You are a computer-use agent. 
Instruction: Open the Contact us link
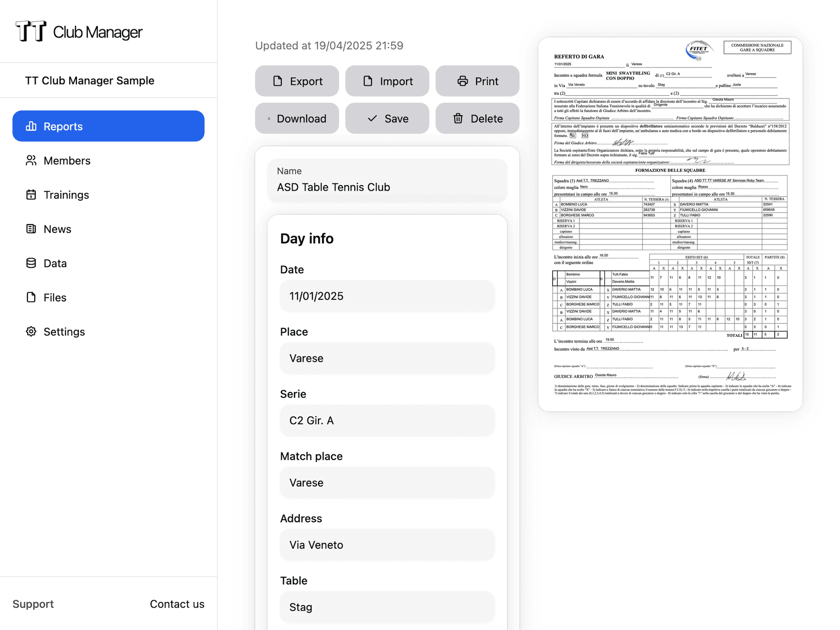[x=177, y=604]
